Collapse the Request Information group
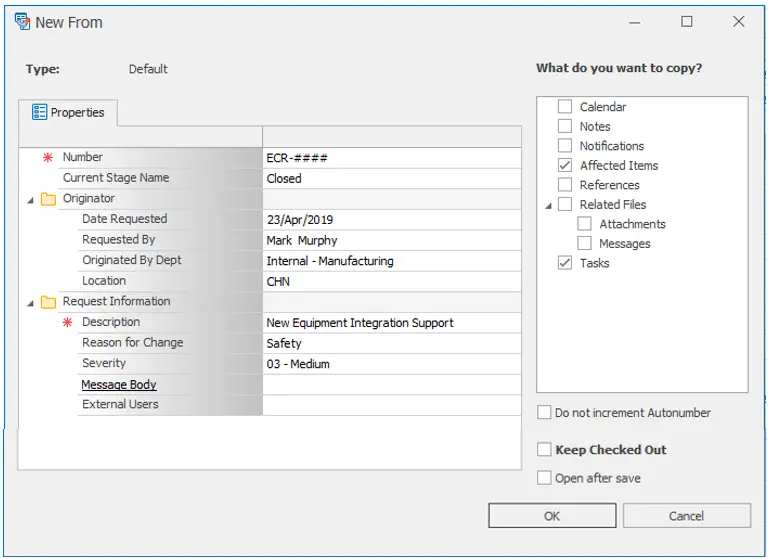The height and width of the screenshot is (559, 771). click(30, 303)
